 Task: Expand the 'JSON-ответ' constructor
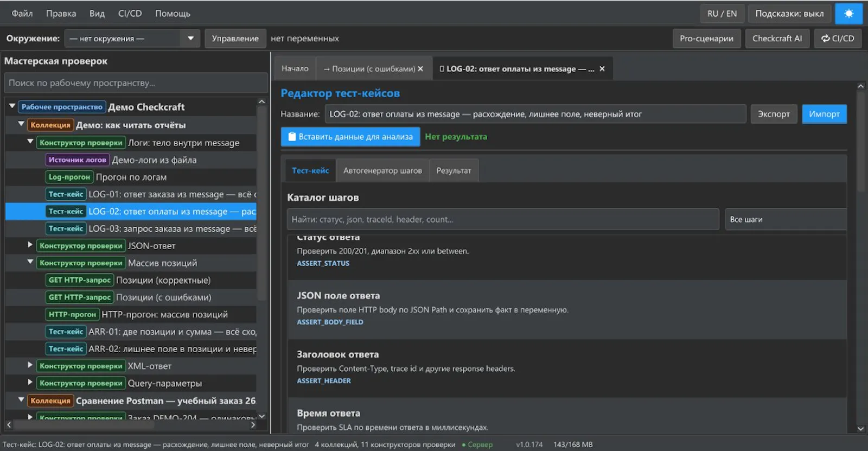point(30,245)
